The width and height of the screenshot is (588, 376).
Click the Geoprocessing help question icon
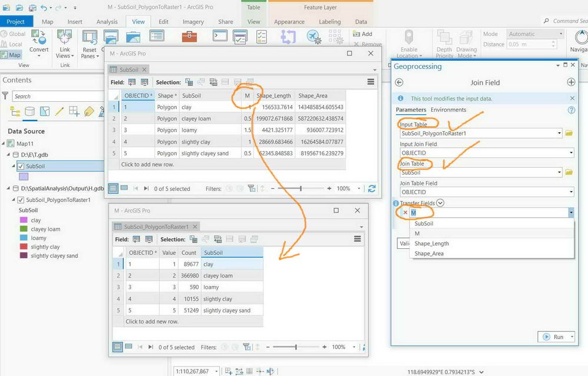571,110
